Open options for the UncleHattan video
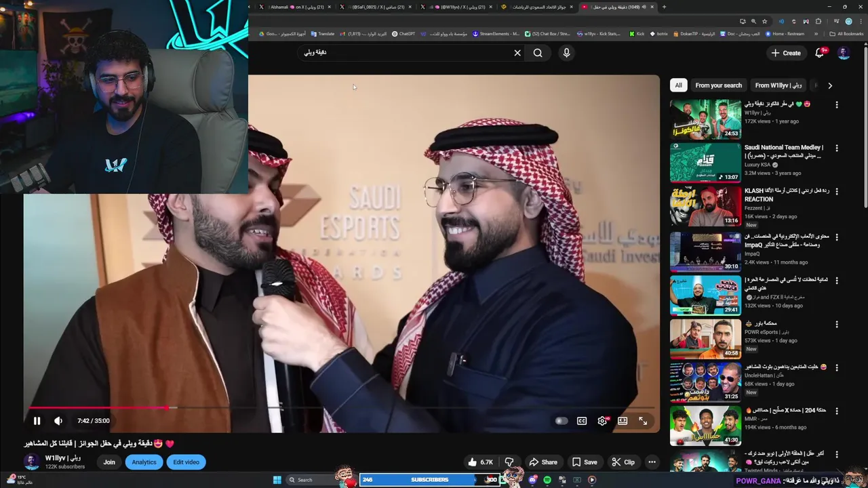This screenshot has width=868, height=488. tap(837, 367)
